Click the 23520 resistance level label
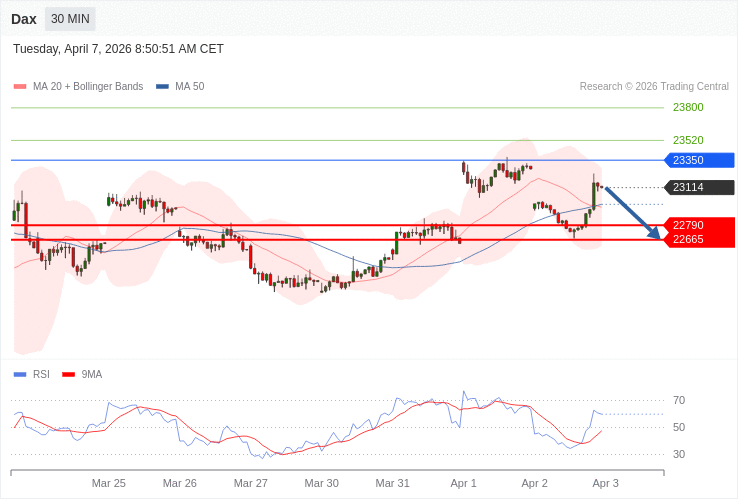Screen dimensions: 738x500 (688, 140)
